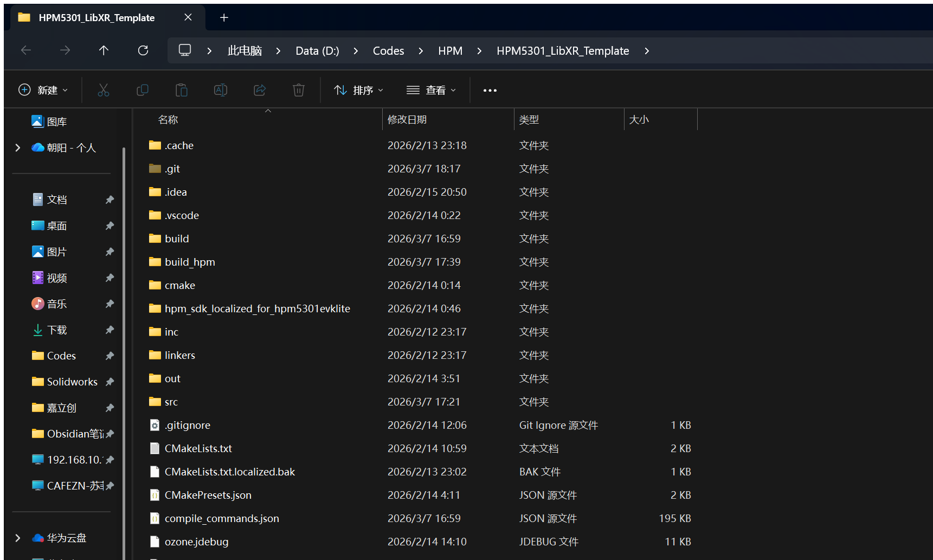Click the Copy icon in toolbar
The width and height of the screenshot is (933, 560).
pos(143,90)
